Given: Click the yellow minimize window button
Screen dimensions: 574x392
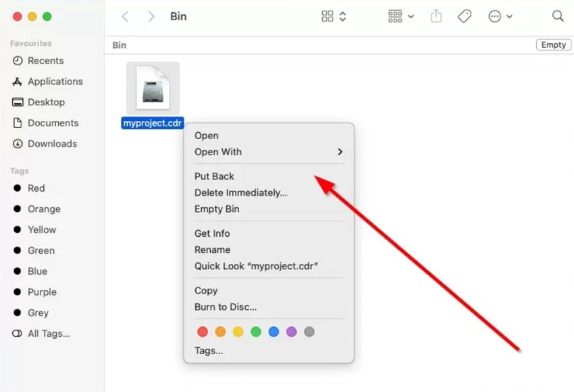Looking at the screenshot, I should point(32,16).
